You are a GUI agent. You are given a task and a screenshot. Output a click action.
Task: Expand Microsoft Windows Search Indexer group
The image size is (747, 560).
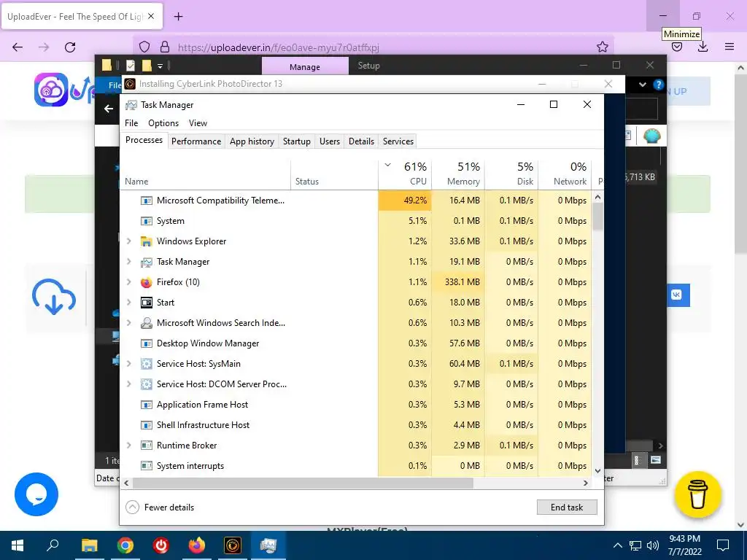[128, 323]
